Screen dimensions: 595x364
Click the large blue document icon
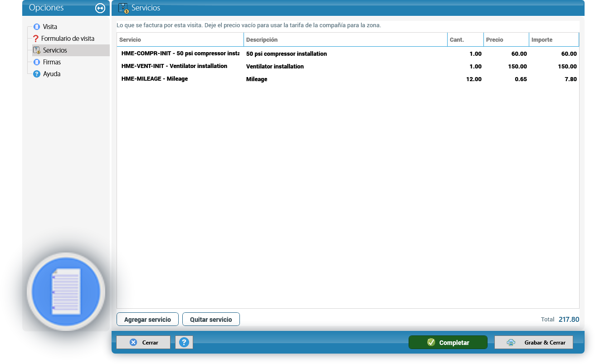coord(66,291)
